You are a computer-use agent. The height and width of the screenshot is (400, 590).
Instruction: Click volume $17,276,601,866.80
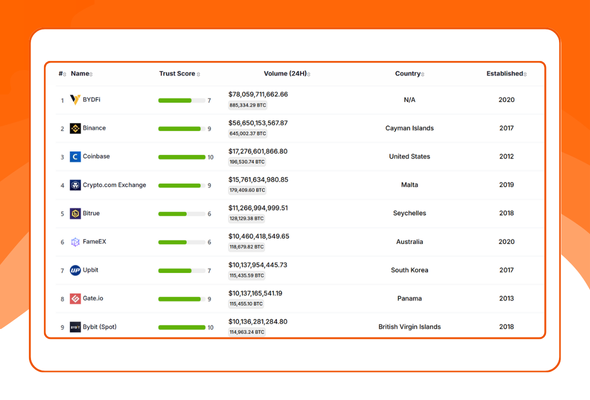pyautogui.click(x=258, y=151)
